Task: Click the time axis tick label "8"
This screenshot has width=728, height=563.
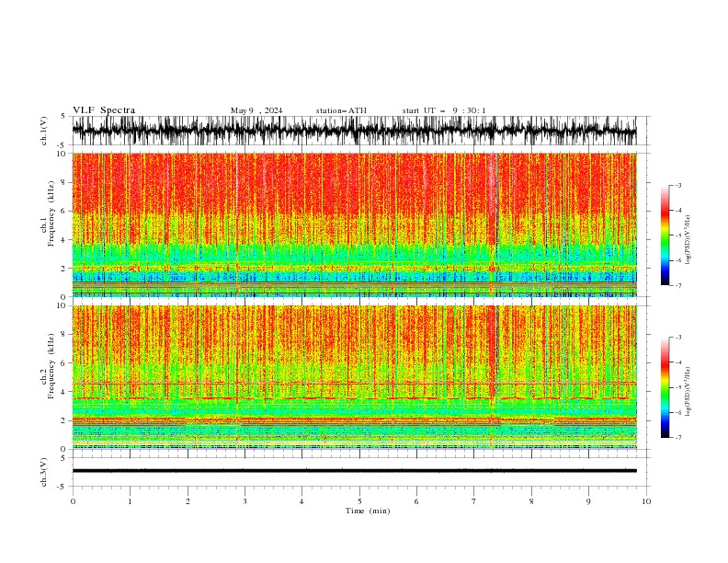Action: click(x=531, y=501)
